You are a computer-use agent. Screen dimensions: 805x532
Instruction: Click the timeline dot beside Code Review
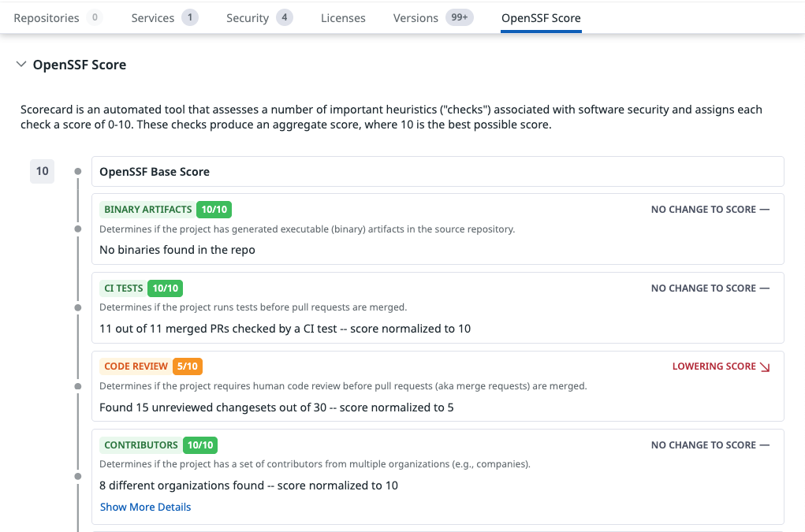77,386
